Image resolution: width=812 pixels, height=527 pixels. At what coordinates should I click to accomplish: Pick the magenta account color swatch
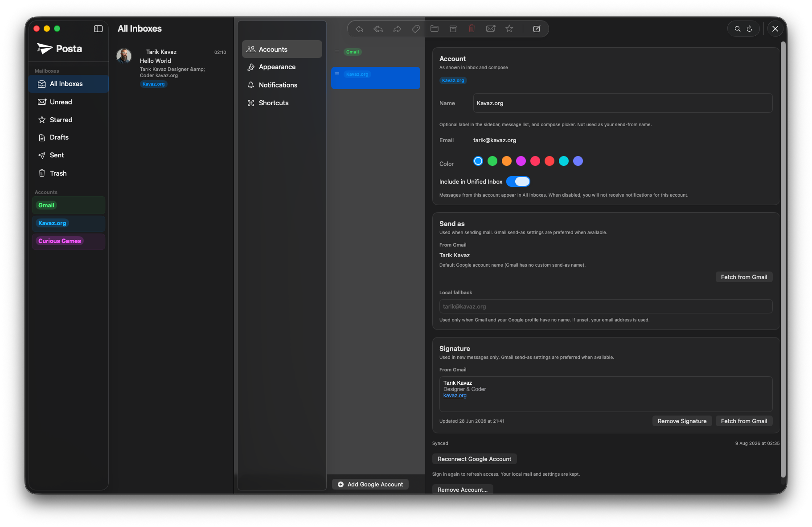[521, 161]
